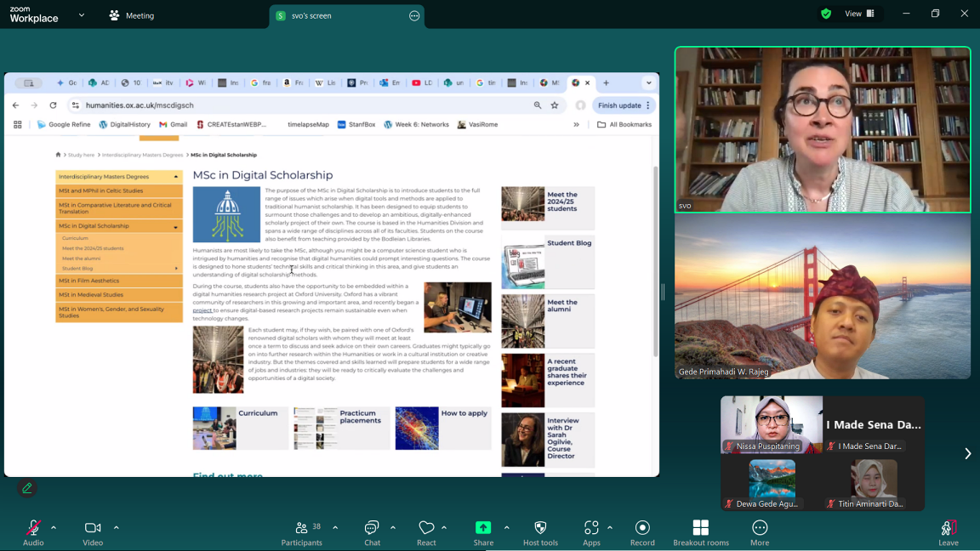This screenshot has width=980, height=551.
Task: Click the webpage vertical scrollbar
Action: 656,263
